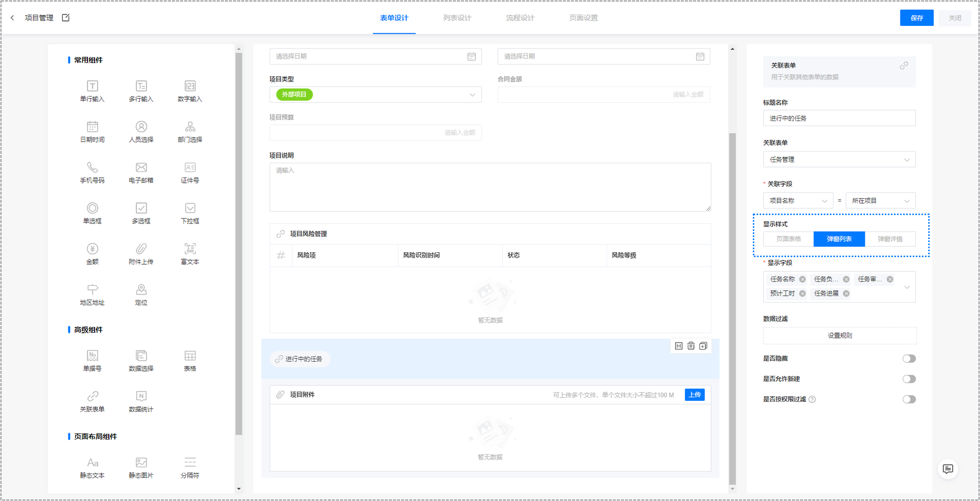Image resolution: width=980 pixels, height=501 pixels.
Task: Choose the 单选框 component
Action: tap(92, 214)
